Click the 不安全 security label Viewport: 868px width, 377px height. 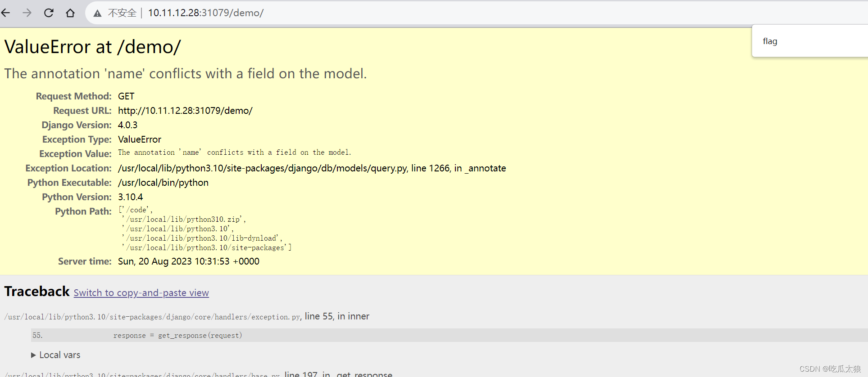point(122,13)
